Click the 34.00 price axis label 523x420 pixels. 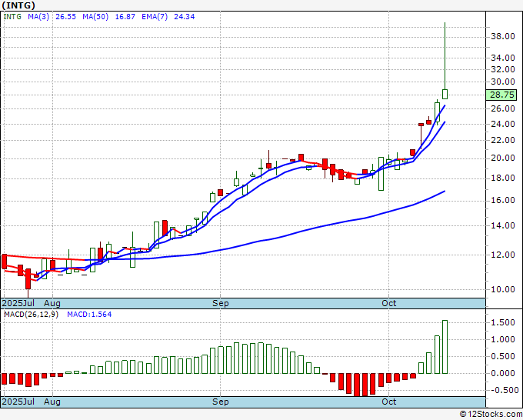tap(503, 58)
